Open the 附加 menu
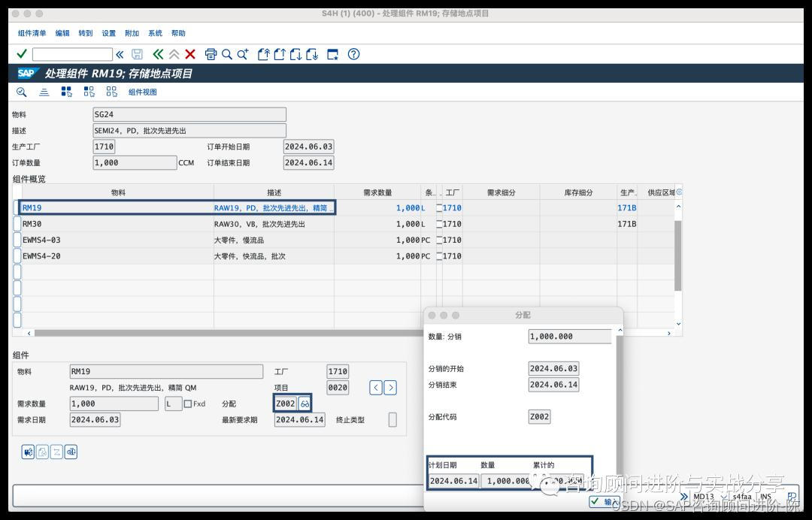 coord(132,33)
